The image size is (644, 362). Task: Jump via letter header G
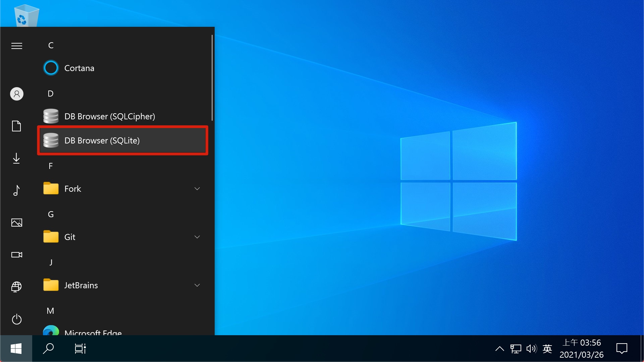(51, 214)
